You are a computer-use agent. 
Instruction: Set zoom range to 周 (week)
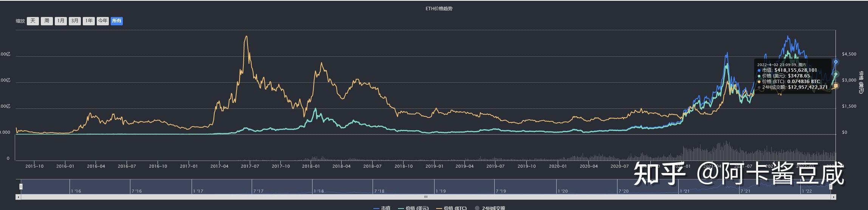click(x=47, y=21)
